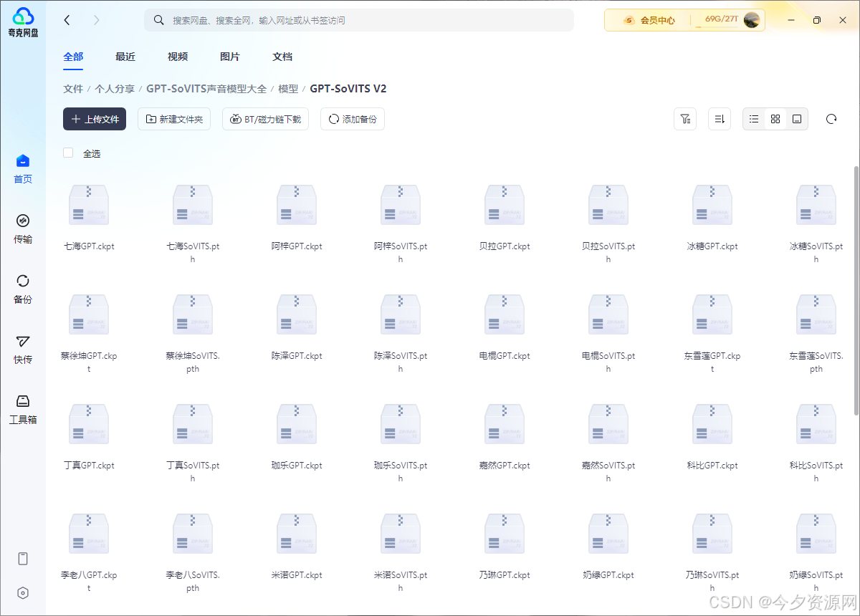
Task: Switch to the 全部 tab
Action: (x=73, y=57)
